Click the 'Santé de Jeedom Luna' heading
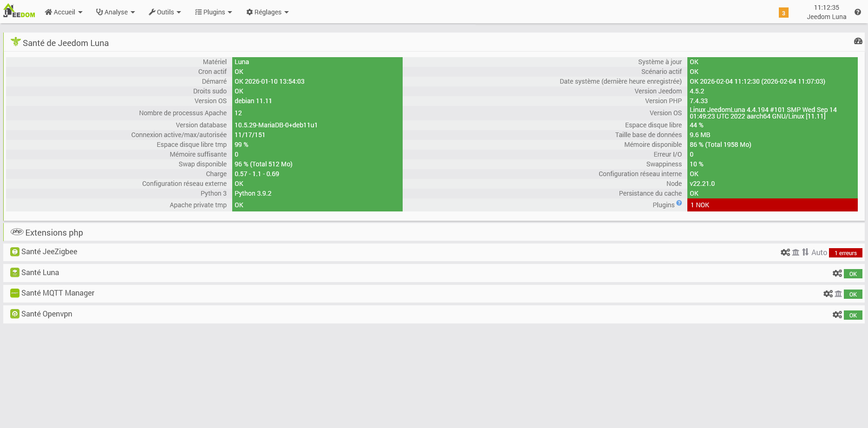This screenshot has height=428, width=868. [x=65, y=43]
